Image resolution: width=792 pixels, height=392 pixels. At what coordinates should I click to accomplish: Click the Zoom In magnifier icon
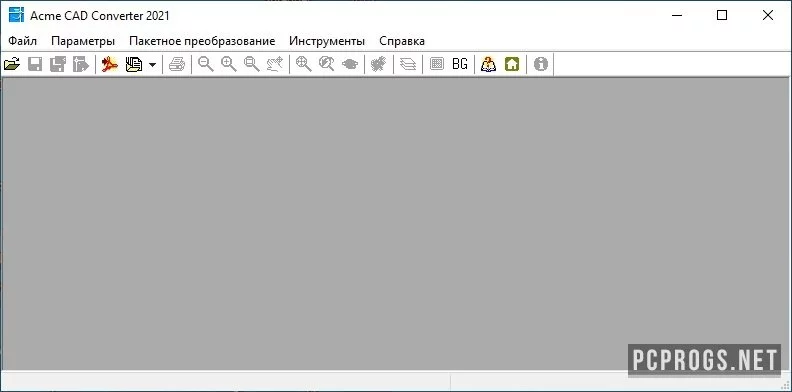pyautogui.click(x=229, y=64)
